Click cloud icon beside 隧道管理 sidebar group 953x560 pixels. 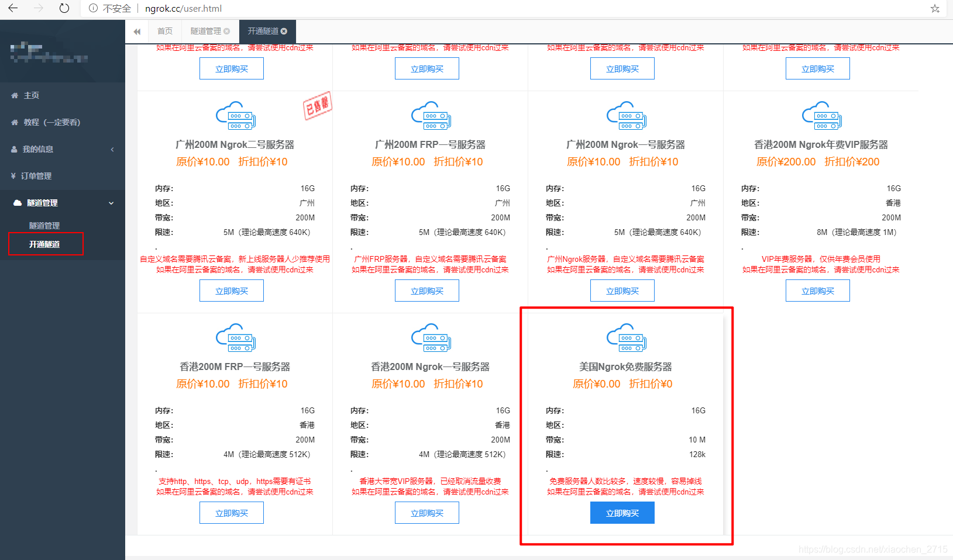pos(18,203)
